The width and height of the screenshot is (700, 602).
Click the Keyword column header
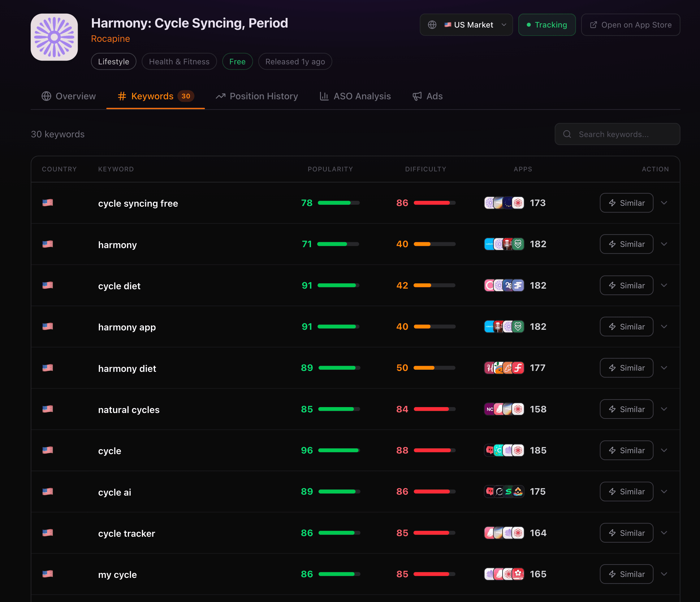point(116,169)
